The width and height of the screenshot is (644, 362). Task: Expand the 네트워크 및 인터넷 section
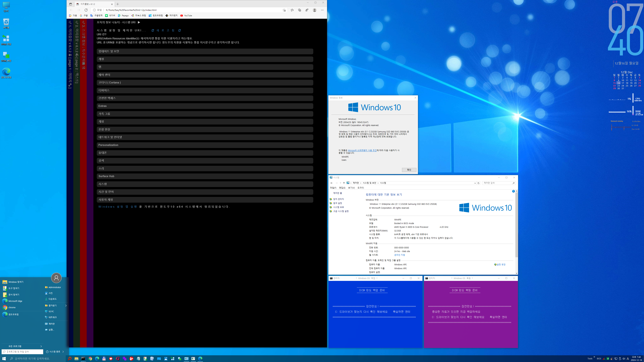point(205,137)
